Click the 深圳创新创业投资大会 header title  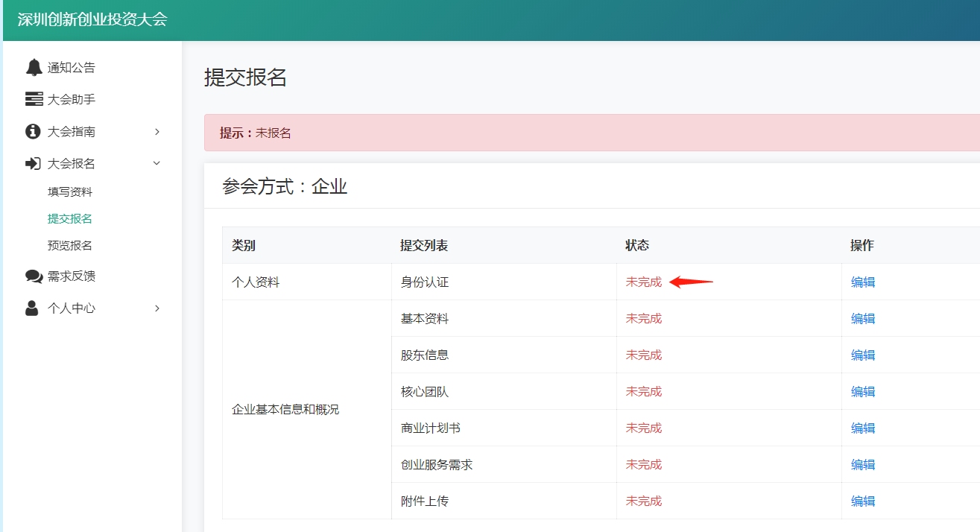point(92,19)
